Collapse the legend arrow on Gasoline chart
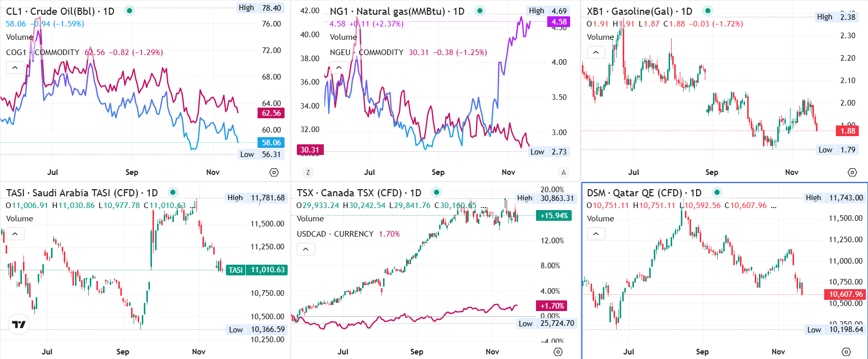The height and width of the screenshot is (359, 868). tap(596, 52)
